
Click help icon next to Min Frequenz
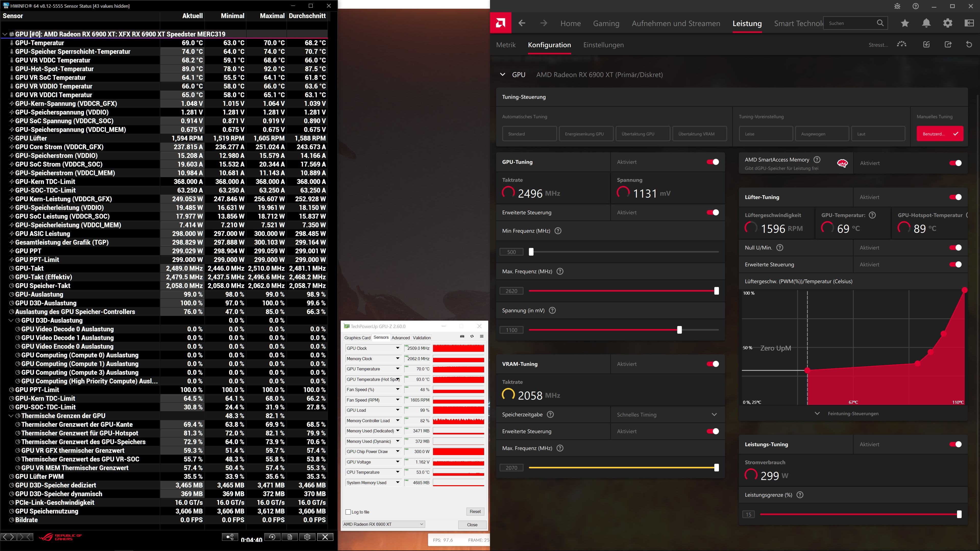pos(558,231)
